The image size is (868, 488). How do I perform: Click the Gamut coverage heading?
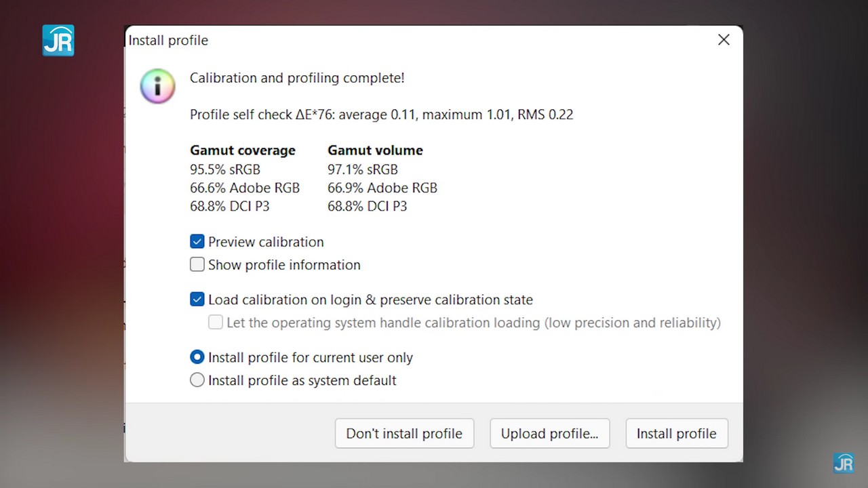(242, 150)
